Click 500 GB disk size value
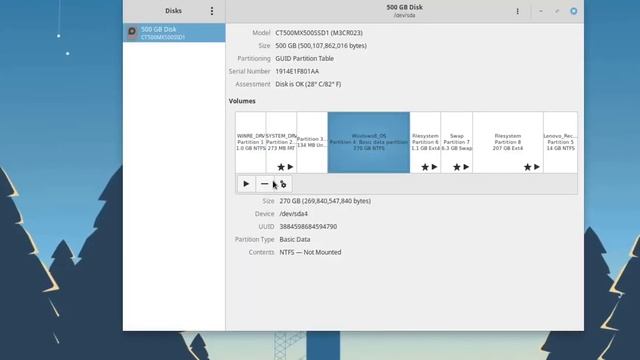640x360 pixels. 321,46
